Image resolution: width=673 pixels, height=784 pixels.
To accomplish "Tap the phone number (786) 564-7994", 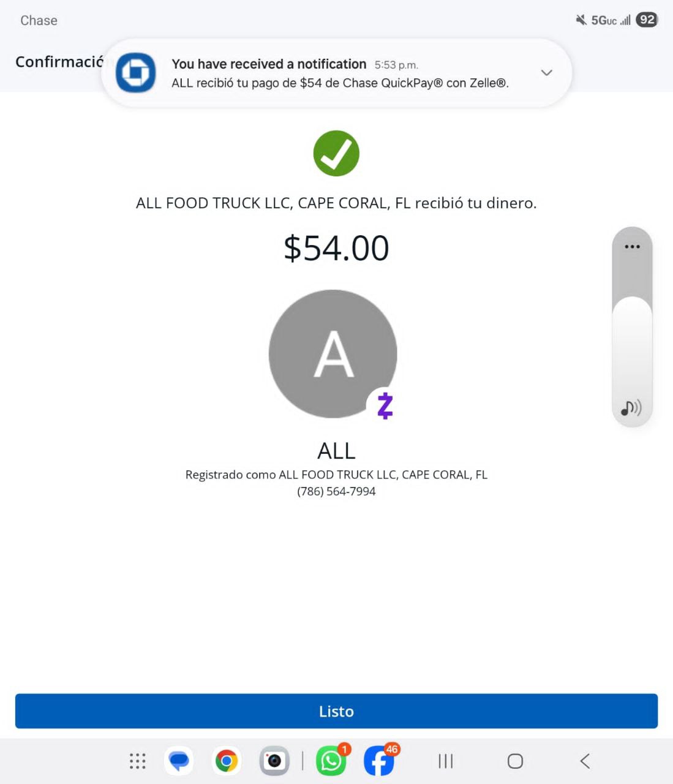I will [x=336, y=491].
